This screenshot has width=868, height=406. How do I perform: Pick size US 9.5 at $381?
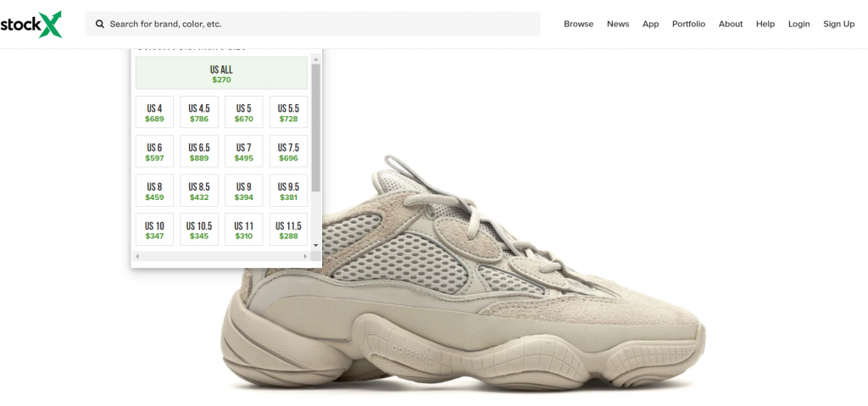point(288,191)
